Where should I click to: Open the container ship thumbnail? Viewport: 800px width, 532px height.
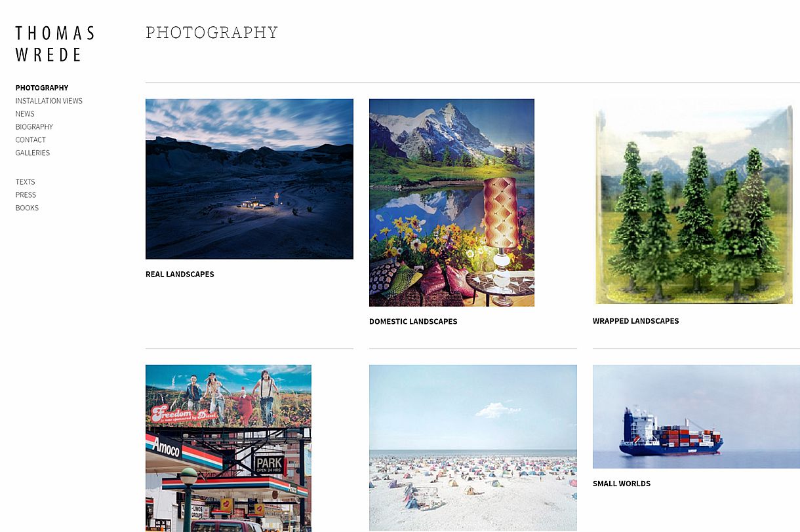pyautogui.click(x=696, y=417)
